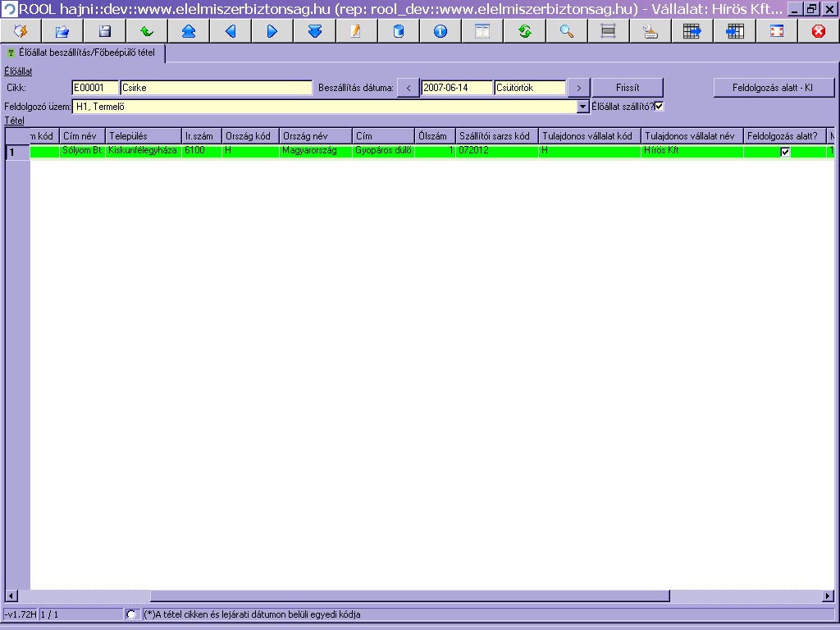
Task: Click the horizontal scrollbar right arrow
Action: [x=829, y=596]
